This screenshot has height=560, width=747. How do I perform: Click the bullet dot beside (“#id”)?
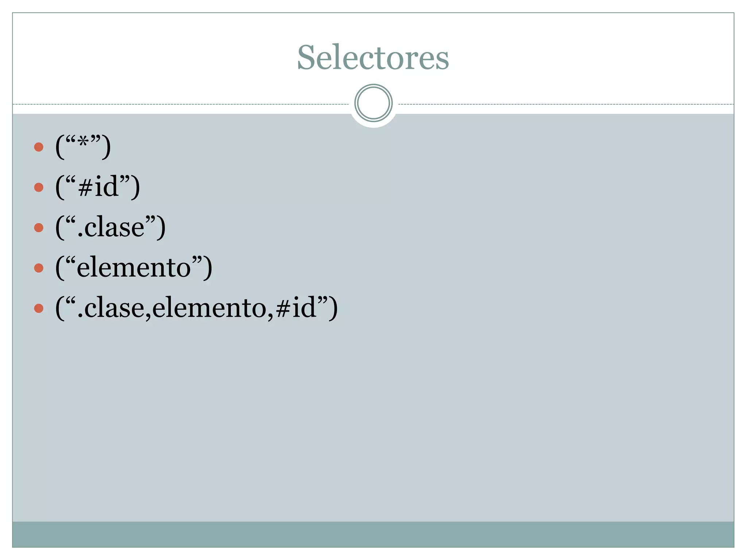click(39, 187)
